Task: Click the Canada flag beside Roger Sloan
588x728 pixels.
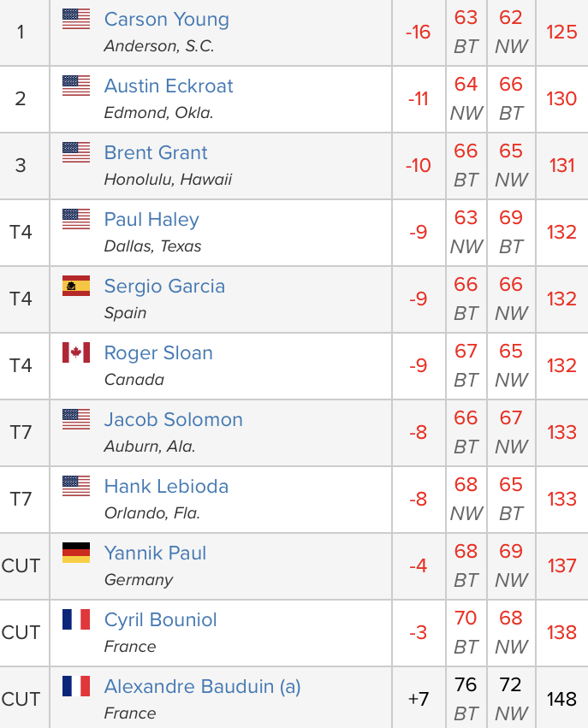Action: (x=76, y=352)
